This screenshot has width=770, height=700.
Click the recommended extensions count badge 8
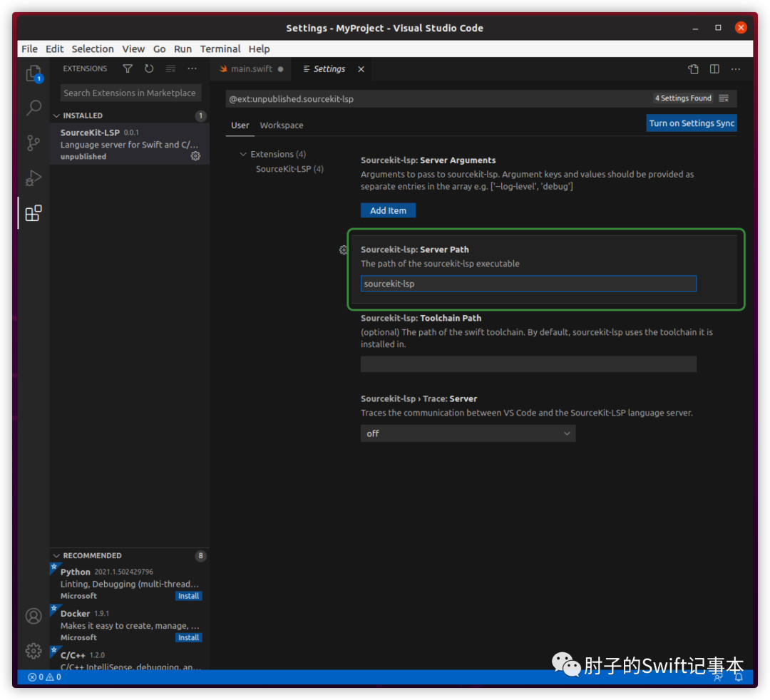[x=200, y=556]
